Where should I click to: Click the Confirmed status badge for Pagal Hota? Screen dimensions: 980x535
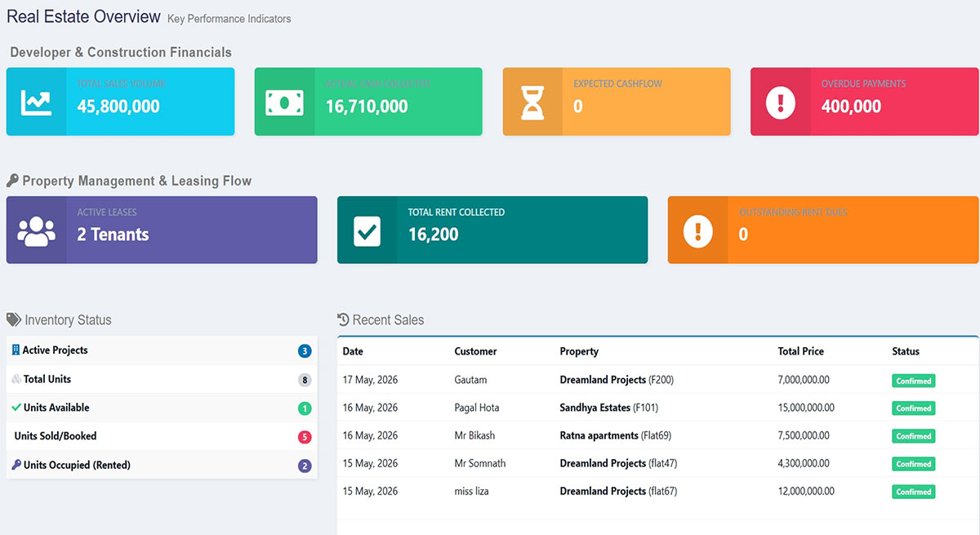pyautogui.click(x=913, y=408)
